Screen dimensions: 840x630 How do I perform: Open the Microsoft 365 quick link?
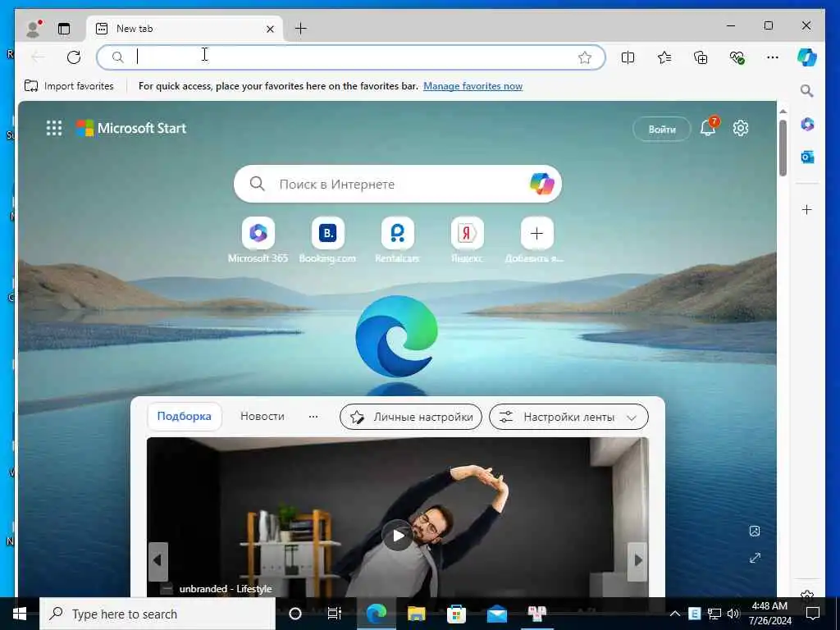point(258,240)
